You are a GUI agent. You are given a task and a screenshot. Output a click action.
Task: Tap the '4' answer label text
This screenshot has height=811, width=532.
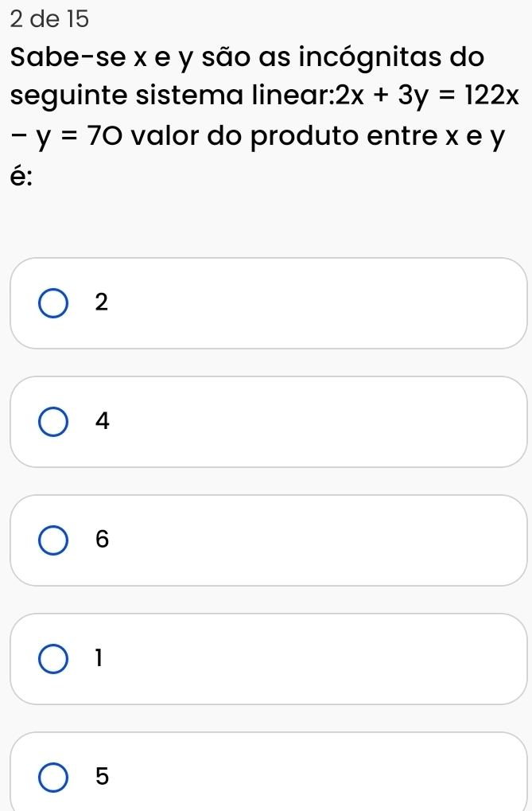click(x=103, y=421)
